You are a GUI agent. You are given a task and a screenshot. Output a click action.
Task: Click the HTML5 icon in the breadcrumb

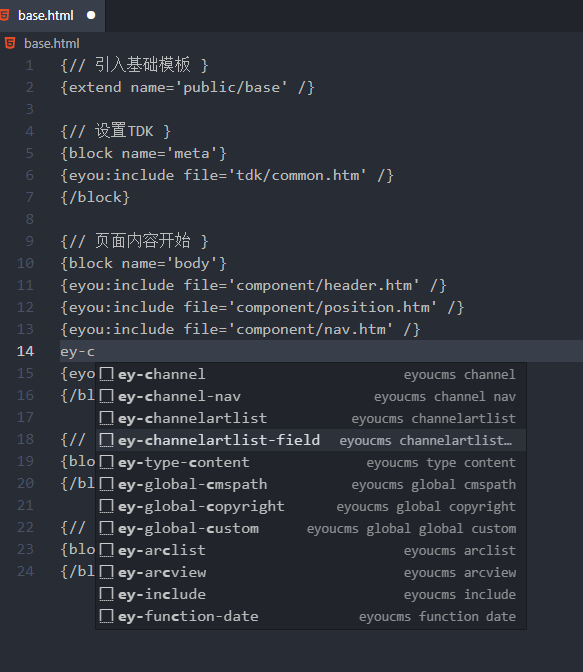click(x=10, y=43)
